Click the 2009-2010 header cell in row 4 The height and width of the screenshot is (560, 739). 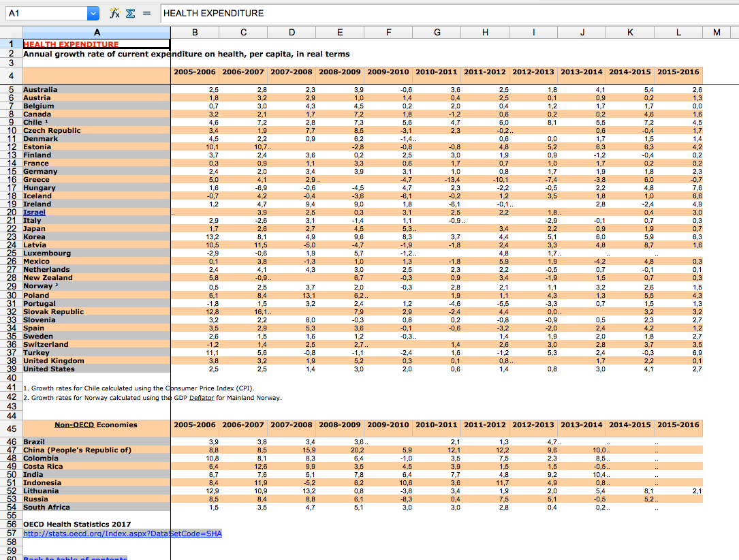(388, 72)
